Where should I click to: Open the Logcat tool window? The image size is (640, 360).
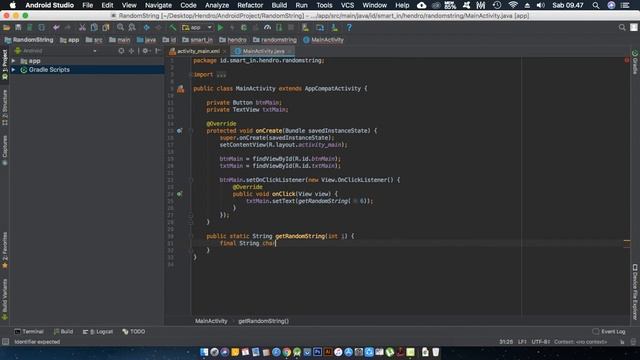(x=98, y=331)
